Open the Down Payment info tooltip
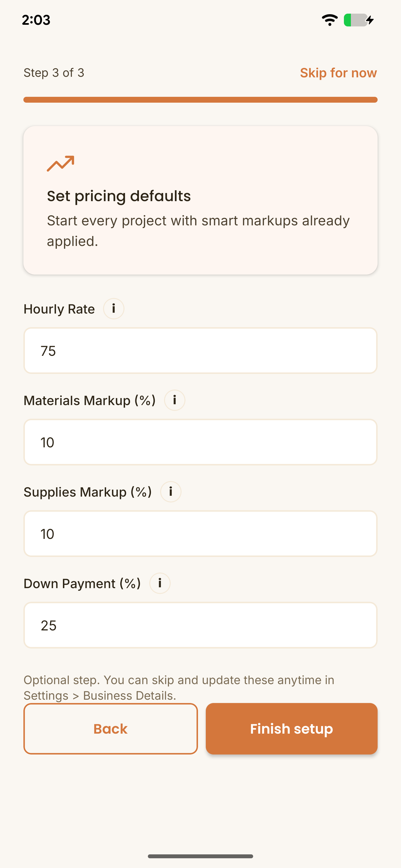 pyautogui.click(x=160, y=583)
